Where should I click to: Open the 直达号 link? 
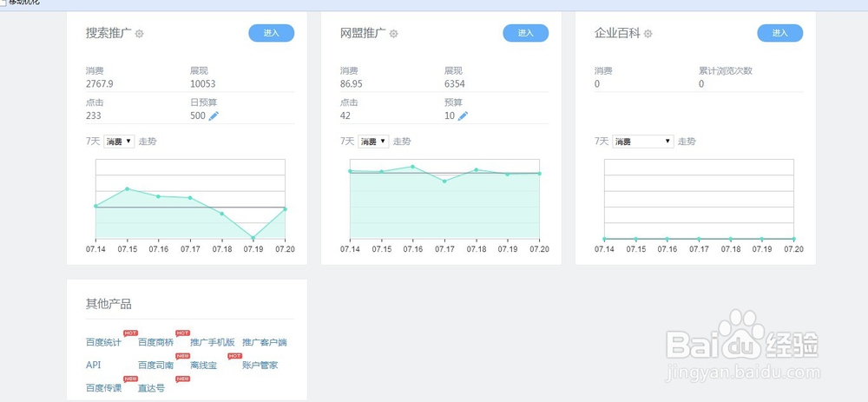pyautogui.click(x=151, y=388)
